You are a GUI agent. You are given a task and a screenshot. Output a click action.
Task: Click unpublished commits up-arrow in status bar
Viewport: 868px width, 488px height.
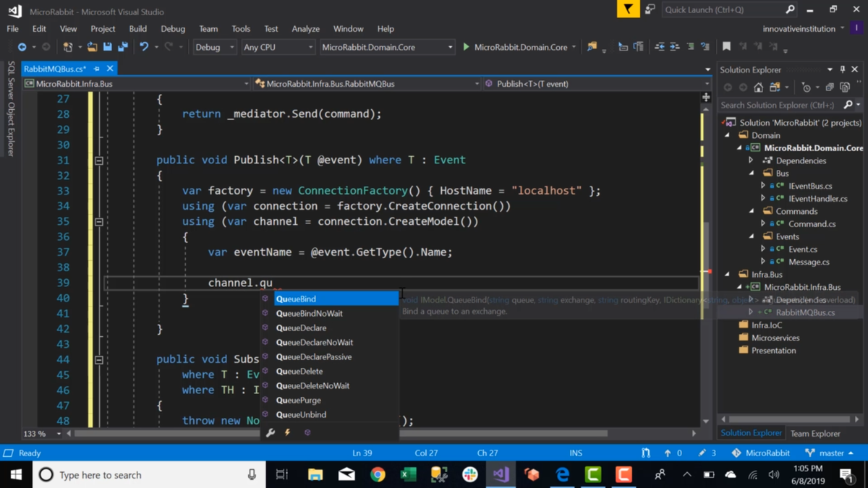pos(668,453)
